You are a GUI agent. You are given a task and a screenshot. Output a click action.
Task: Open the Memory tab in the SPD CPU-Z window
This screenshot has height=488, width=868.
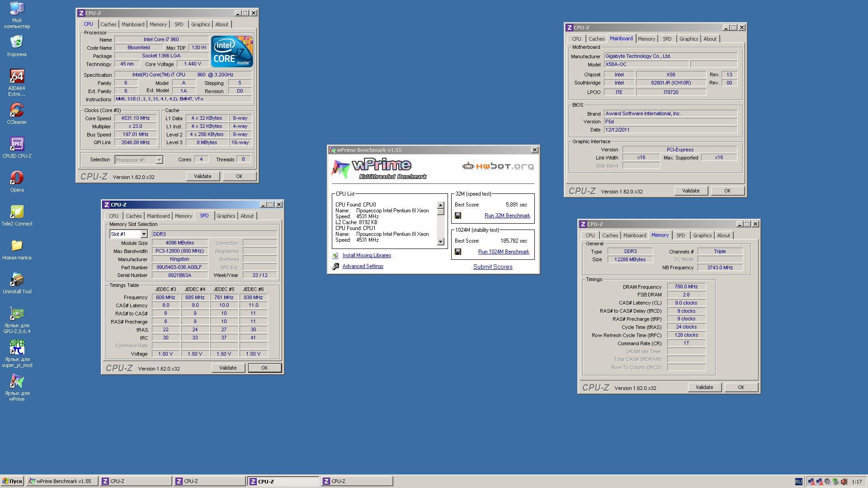click(184, 216)
